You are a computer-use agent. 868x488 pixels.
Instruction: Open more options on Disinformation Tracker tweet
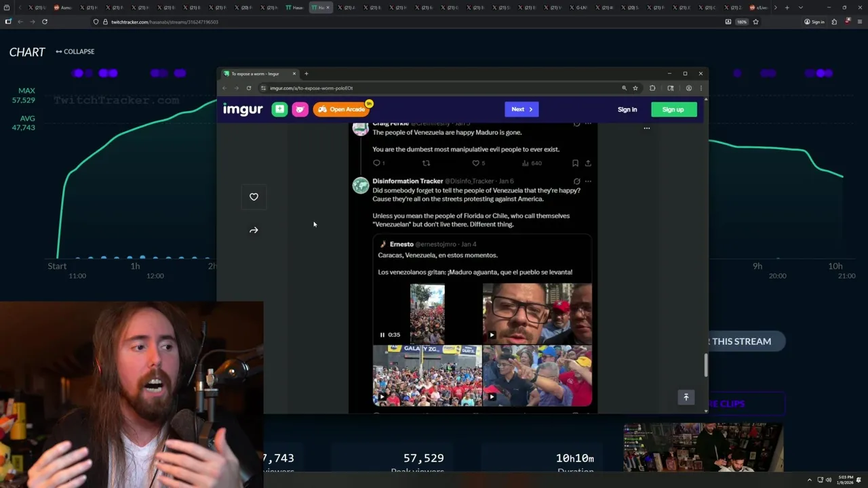588,181
